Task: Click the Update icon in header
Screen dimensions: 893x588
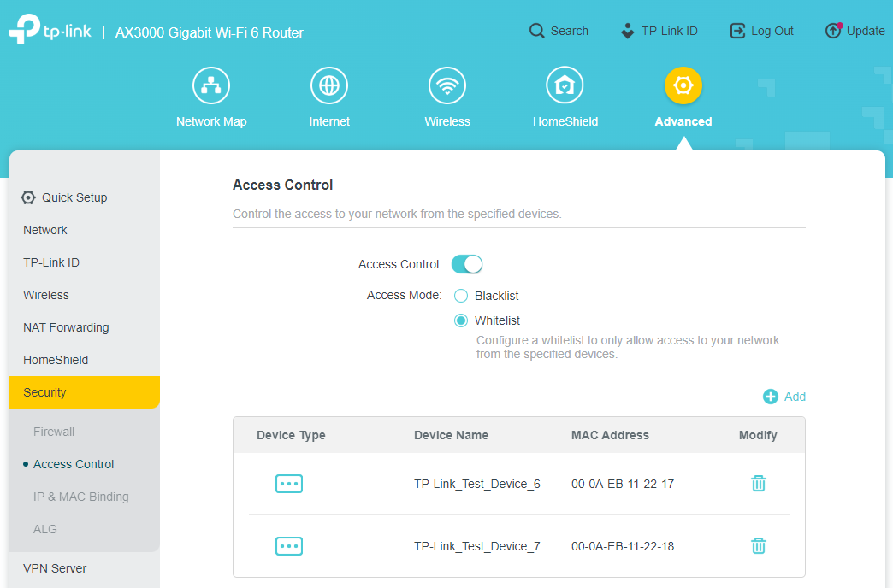Action: 833,31
